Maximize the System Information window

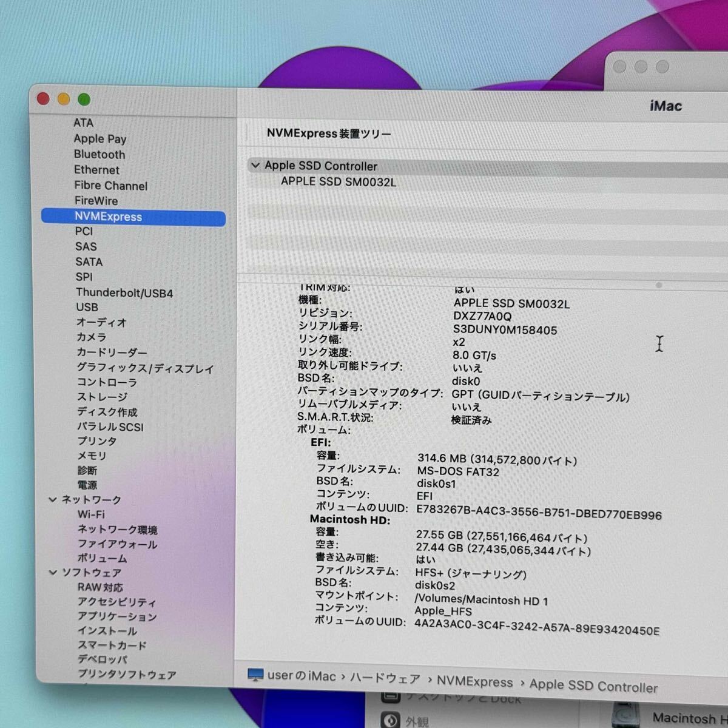(x=84, y=99)
